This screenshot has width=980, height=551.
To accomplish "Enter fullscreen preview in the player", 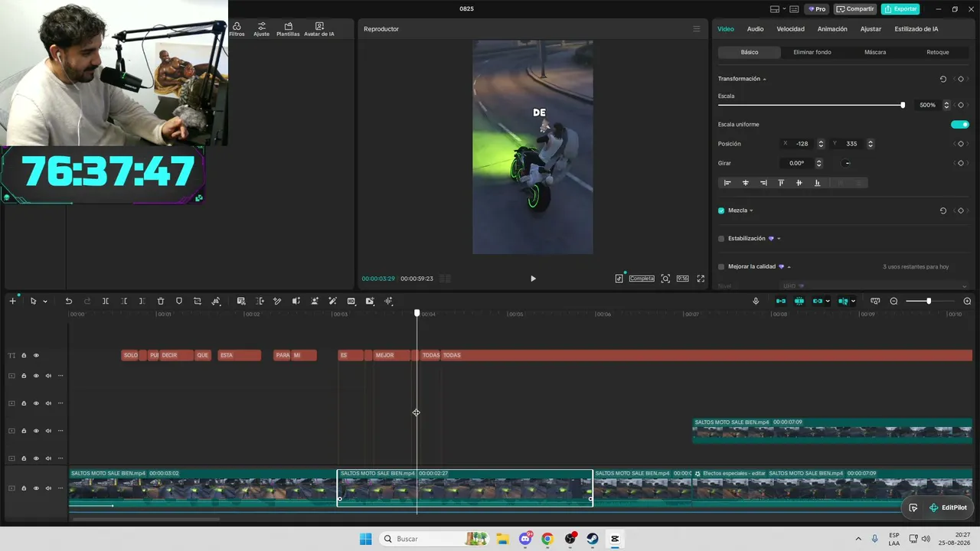I will (x=701, y=279).
